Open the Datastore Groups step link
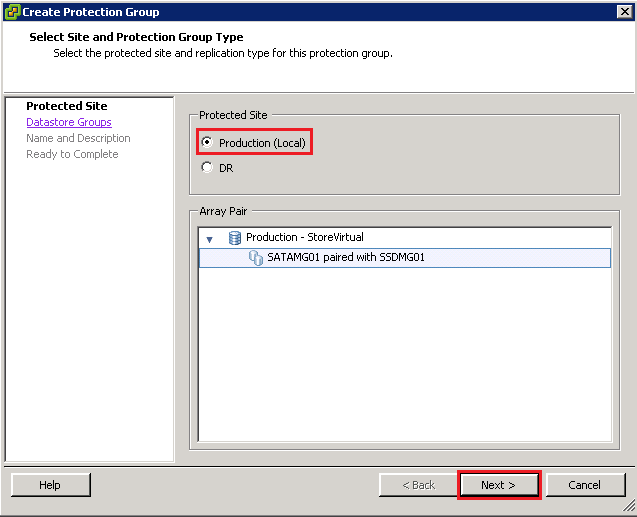The image size is (637, 517). pos(69,122)
